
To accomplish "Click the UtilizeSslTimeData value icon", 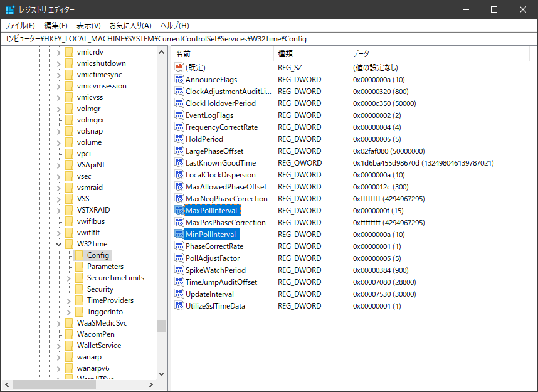I will point(179,305).
